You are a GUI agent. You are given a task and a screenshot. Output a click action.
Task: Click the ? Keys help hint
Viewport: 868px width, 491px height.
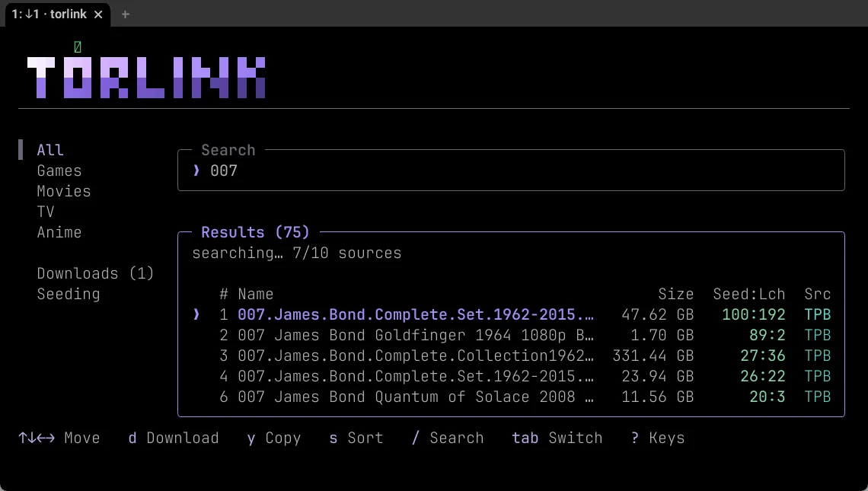[658, 438]
